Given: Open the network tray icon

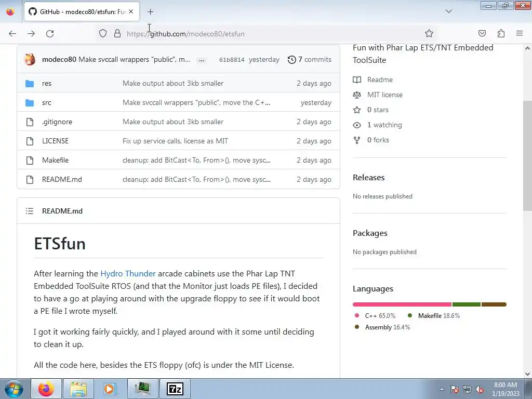Looking at the screenshot, I should [x=467, y=390].
